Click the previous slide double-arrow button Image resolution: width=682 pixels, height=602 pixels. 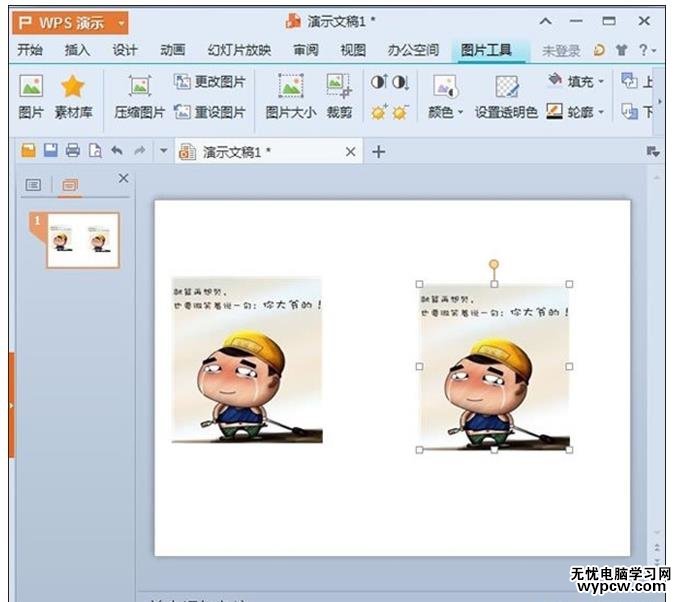(x=657, y=548)
